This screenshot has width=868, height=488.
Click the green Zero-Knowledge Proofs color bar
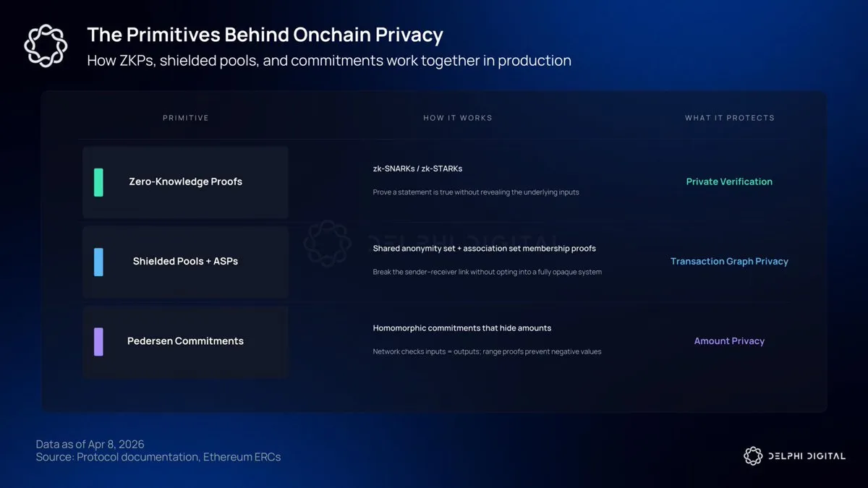click(x=98, y=182)
